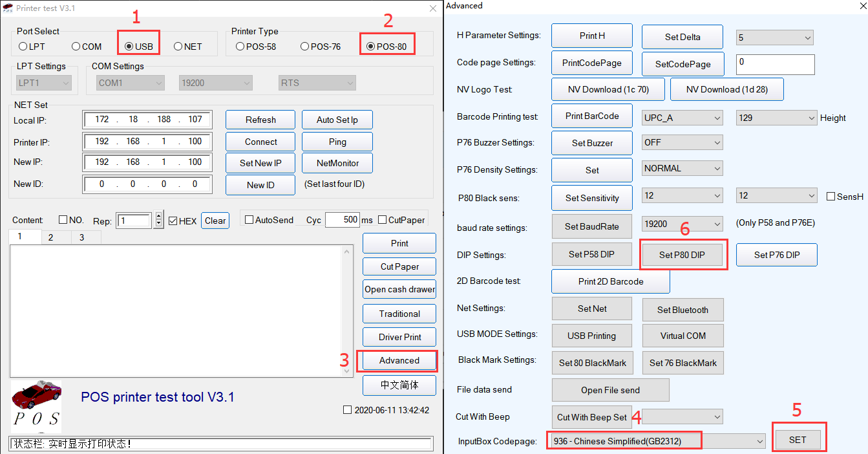This screenshot has width=868, height=454.
Task: Click the Driver Print button
Action: coord(399,337)
